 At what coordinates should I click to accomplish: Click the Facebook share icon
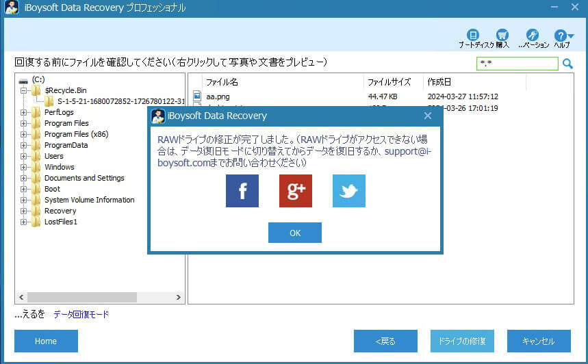click(242, 191)
